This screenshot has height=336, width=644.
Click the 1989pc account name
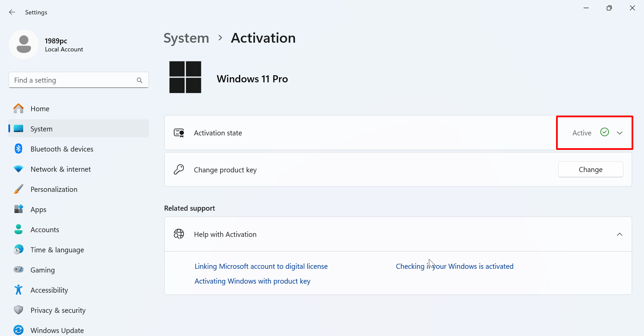pos(56,41)
